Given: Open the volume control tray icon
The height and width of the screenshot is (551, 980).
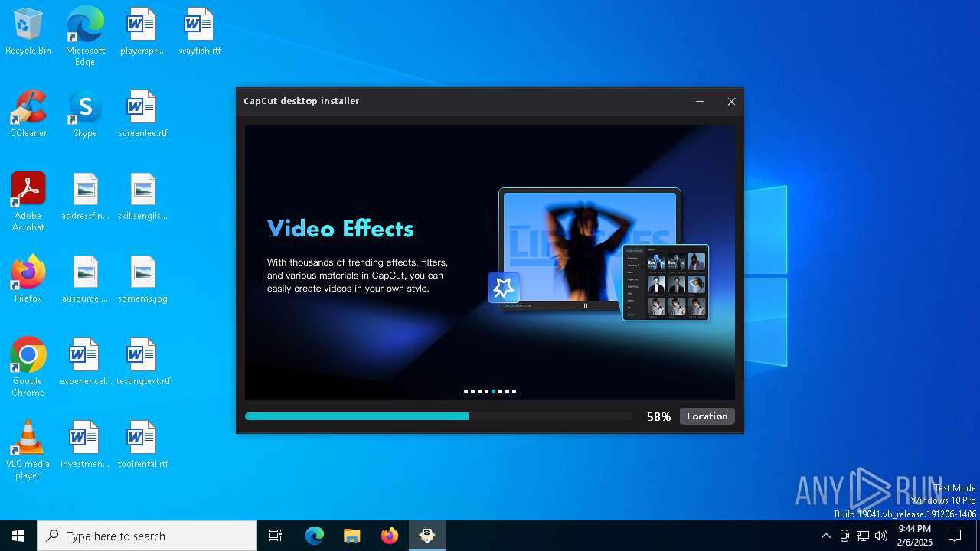Looking at the screenshot, I should pyautogui.click(x=881, y=536).
